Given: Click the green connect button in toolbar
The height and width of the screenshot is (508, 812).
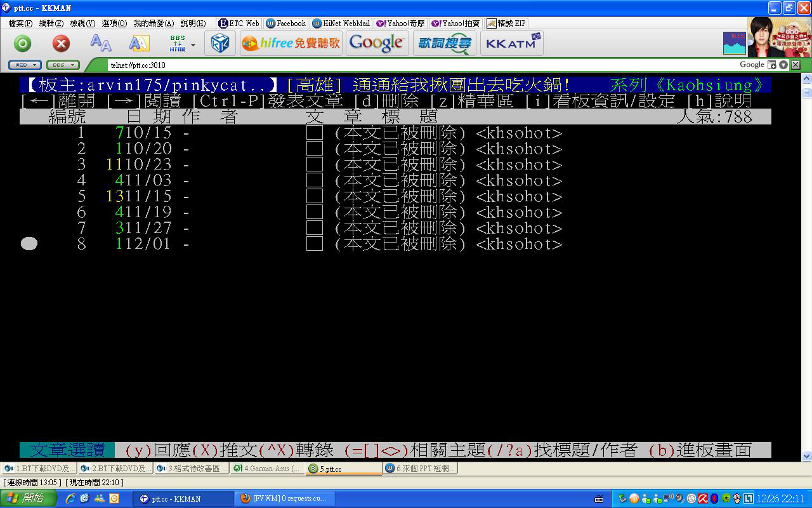Looking at the screenshot, I should 23,43.
